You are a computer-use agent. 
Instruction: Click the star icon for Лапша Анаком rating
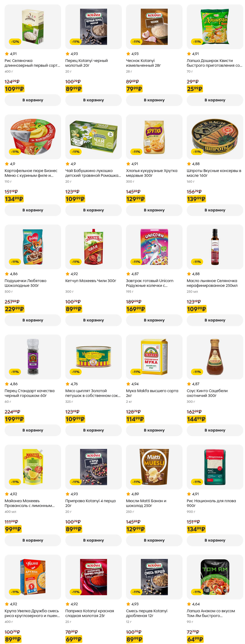189,604
